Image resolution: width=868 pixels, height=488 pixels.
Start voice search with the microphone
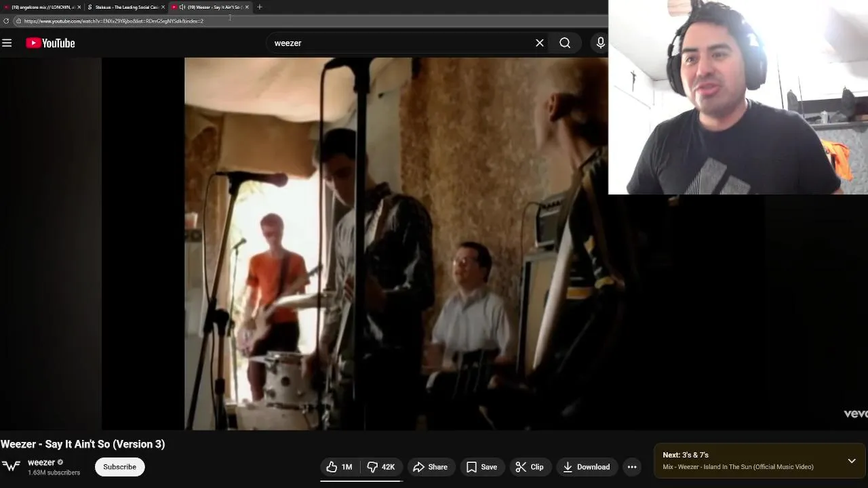coord(600,43)
